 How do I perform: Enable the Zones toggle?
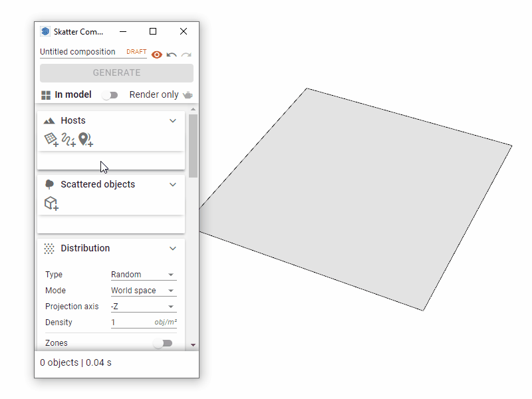pos(164,342)
